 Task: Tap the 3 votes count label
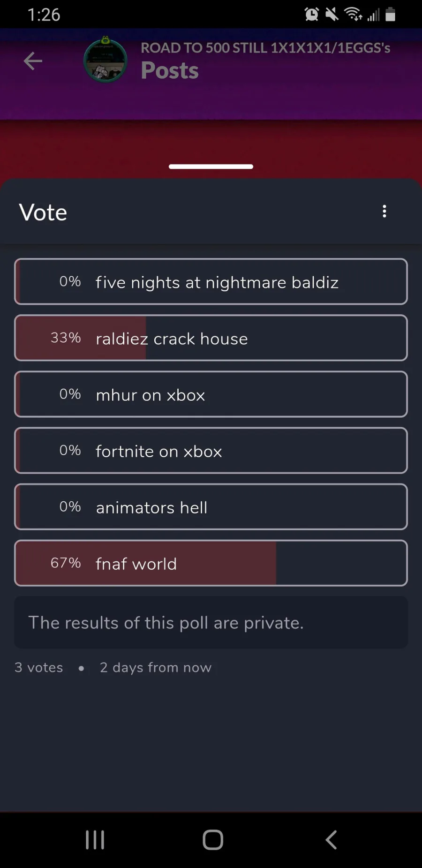(x=39, y=667)
